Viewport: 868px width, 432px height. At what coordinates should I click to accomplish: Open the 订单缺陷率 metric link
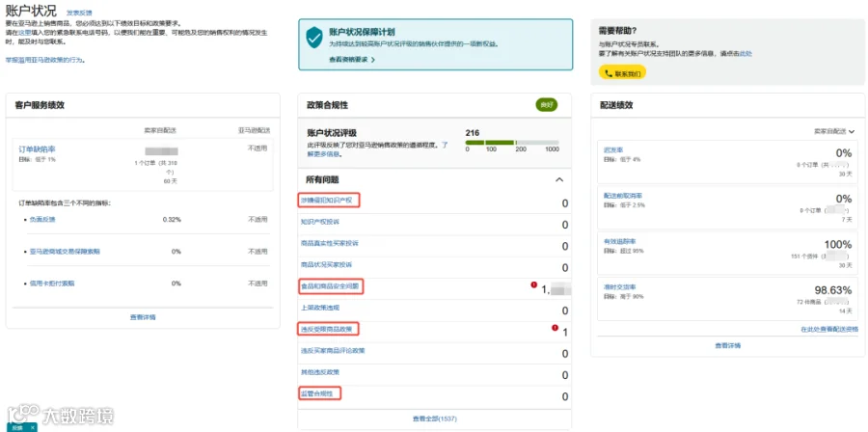tap(37, 149)
